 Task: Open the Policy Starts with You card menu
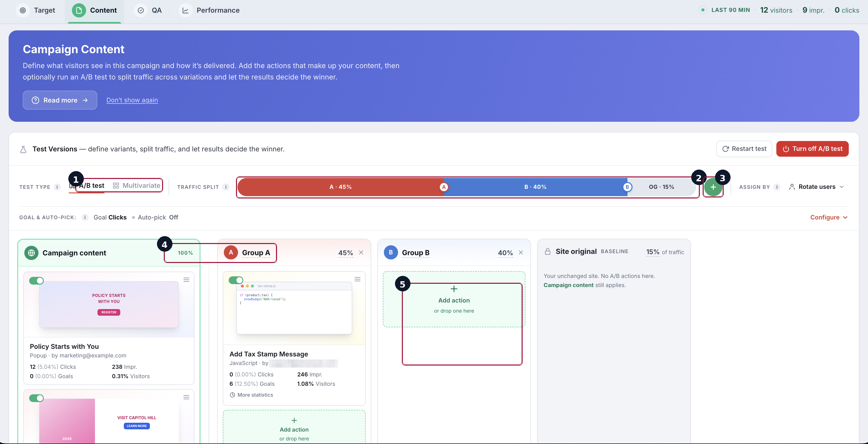pos(186,280)
